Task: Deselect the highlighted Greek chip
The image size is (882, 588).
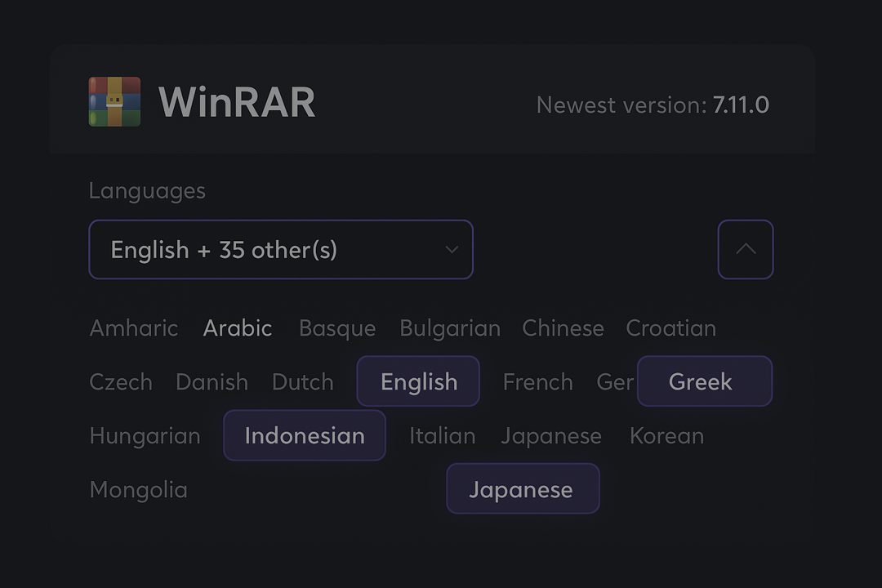Action: (x=705, y=381)
